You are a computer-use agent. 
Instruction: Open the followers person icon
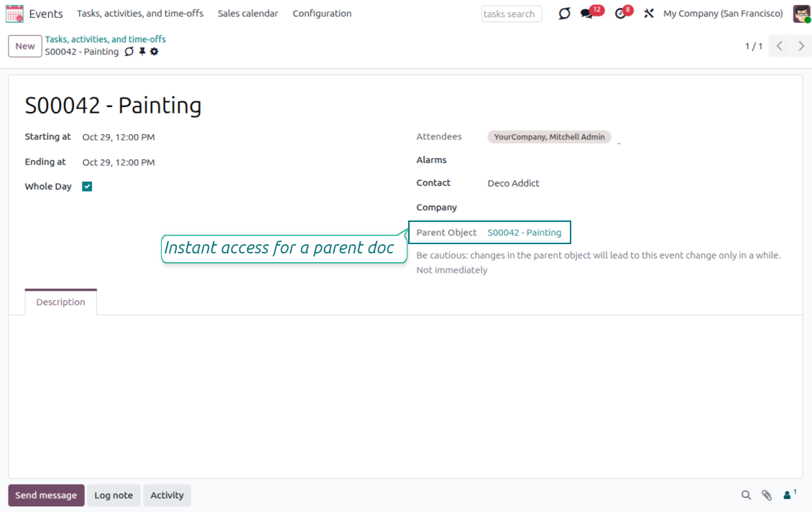pyautogui.click(x=789, y=495)
